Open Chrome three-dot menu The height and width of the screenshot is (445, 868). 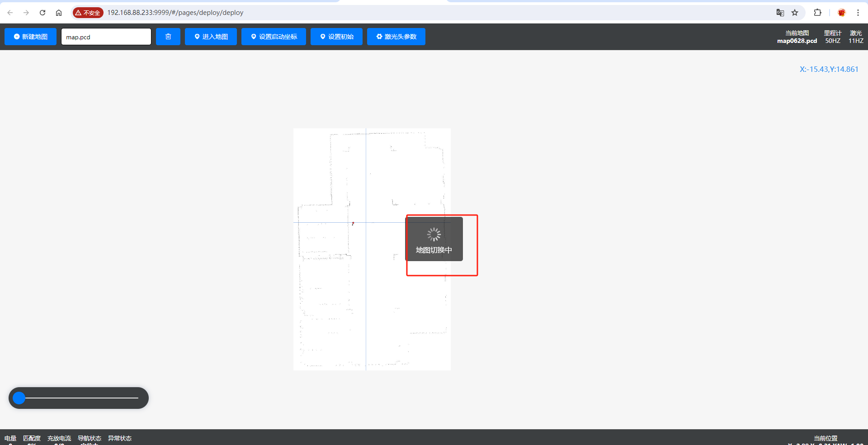858,13
